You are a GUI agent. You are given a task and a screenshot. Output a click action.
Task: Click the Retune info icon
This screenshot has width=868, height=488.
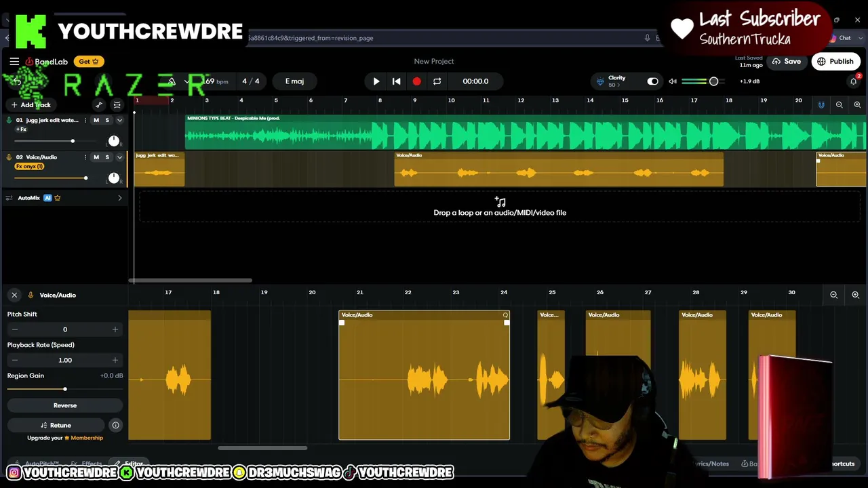click(x=115, y=425)
